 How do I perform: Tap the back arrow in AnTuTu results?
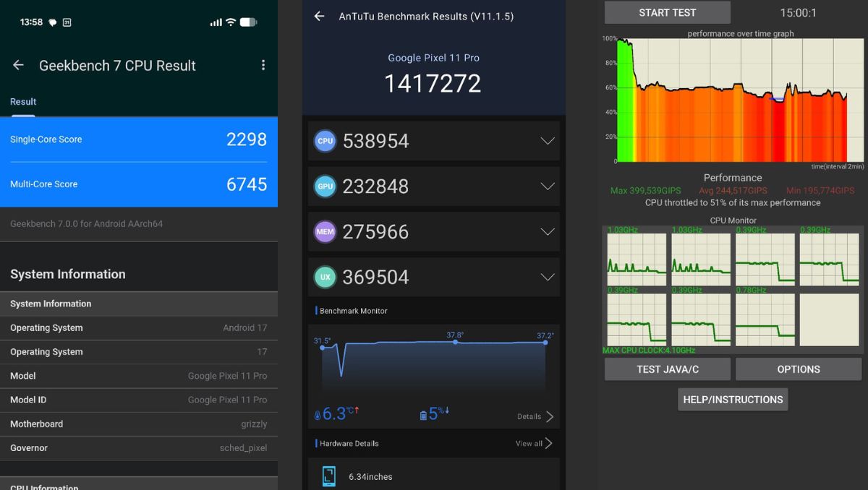pos(319,16)
